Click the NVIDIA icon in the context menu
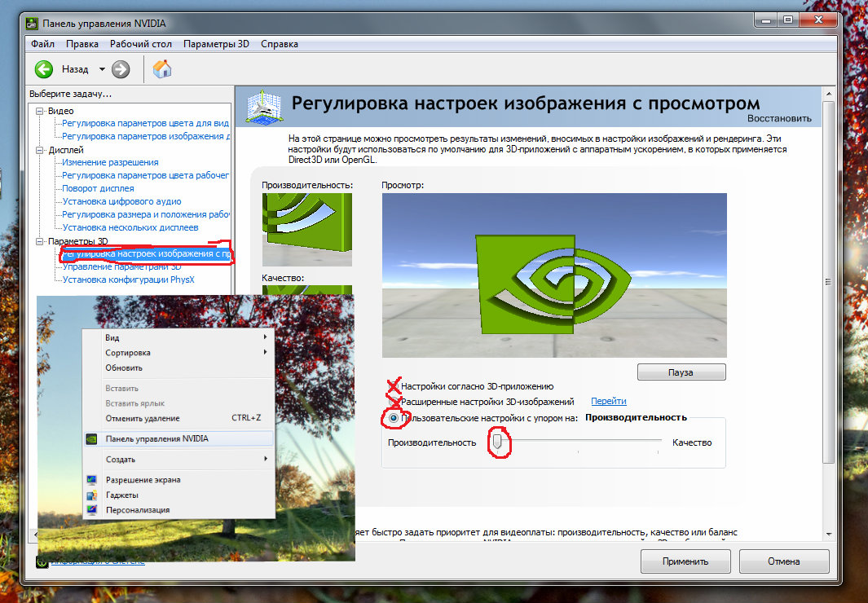Screen dimensions: 868x603 click(92, 439)
